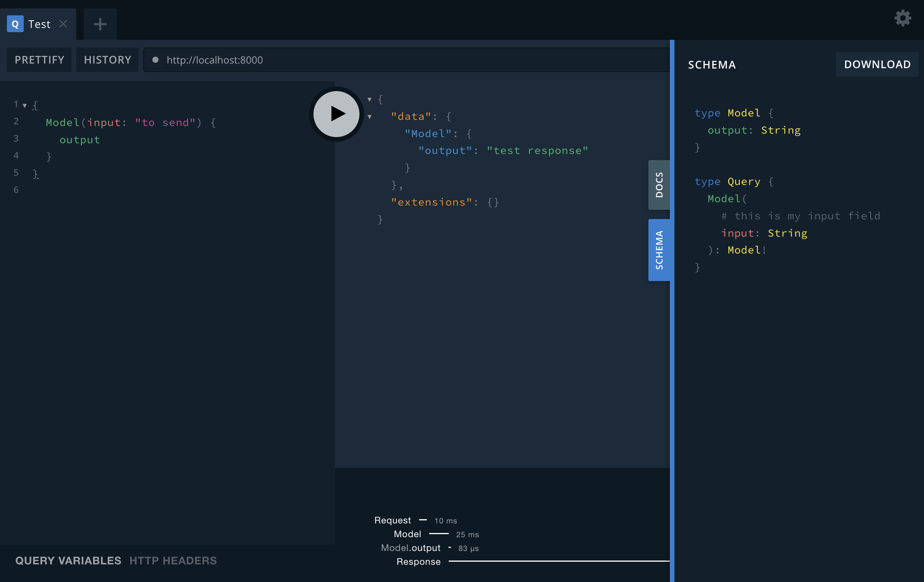Image resolution: width=924 pixels, height=582 pixels.
Task: Open the settings gear icon
Action: tap(903, 18)
